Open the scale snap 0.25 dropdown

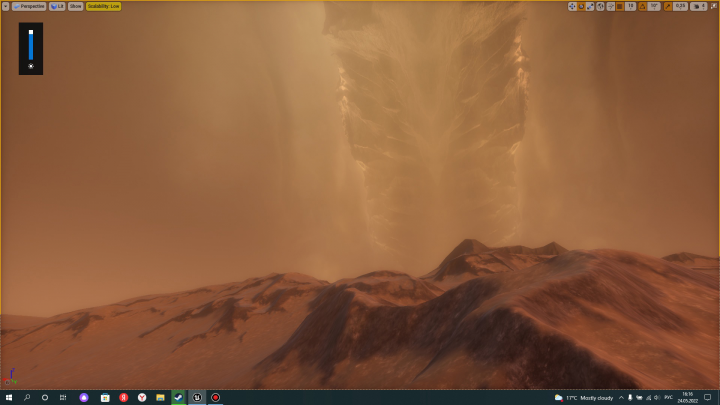coord(680,6)
